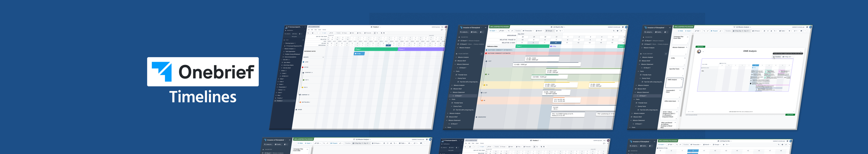Click DIME Analysis slide title
Screen dimensions: 868x154
750,51
